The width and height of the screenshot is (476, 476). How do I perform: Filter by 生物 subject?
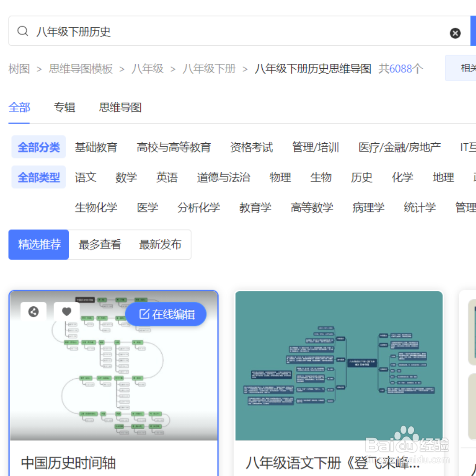point(321,177)
